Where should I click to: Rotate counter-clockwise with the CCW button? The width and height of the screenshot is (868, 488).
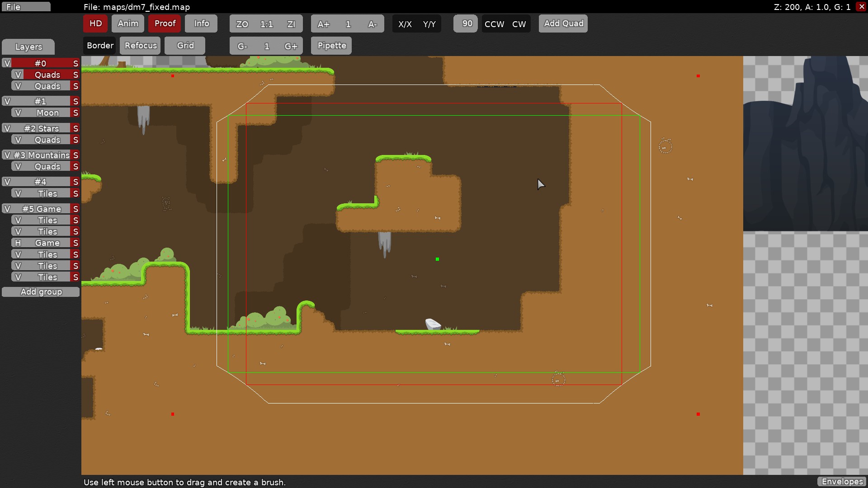494,24
